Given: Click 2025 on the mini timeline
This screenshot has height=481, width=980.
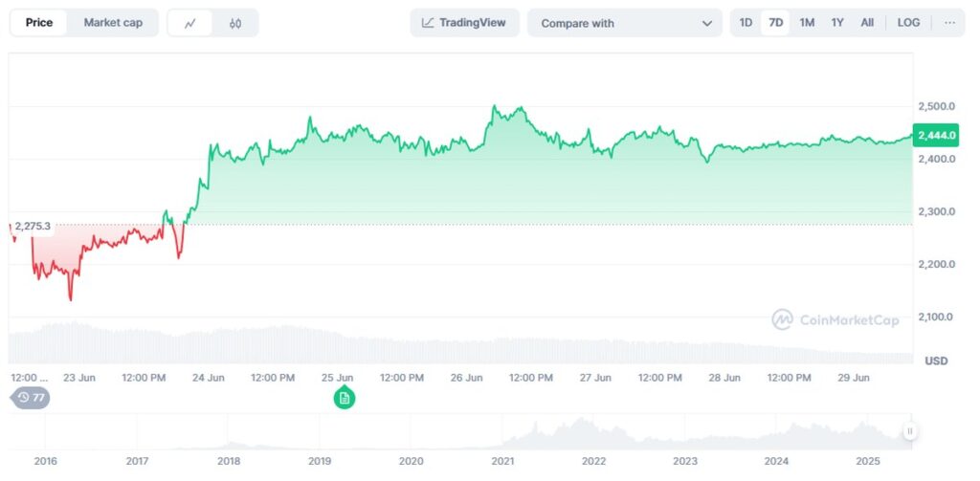Looking at the screenshot, I should point(867,461).
